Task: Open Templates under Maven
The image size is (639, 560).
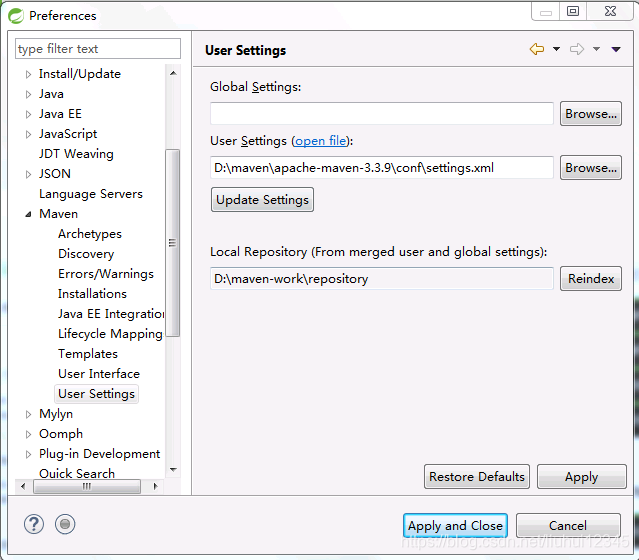Action: click(88, 353)
